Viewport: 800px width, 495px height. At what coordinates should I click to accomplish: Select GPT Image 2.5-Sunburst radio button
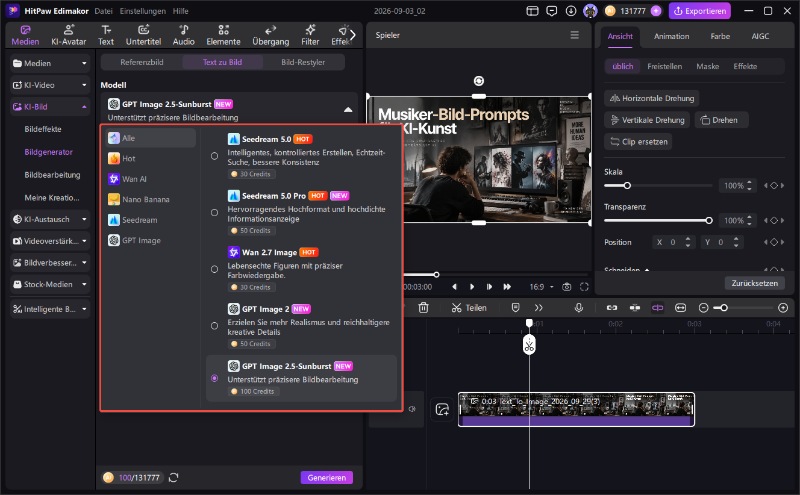tap(214, 379)
